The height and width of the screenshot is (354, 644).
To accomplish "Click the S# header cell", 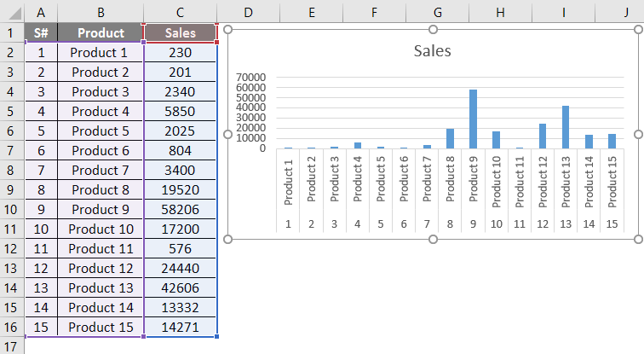I will click(x=41, y=33).
